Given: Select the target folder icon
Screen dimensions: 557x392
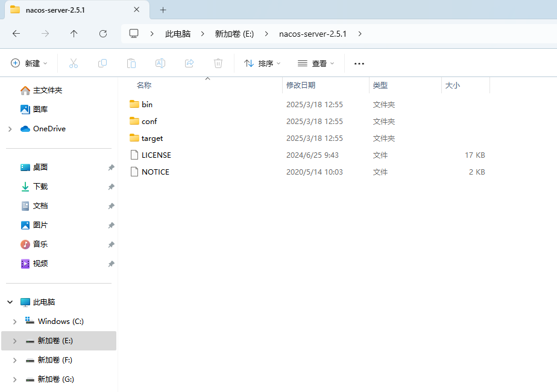Looking at the screenshot, I should (134, 138).
